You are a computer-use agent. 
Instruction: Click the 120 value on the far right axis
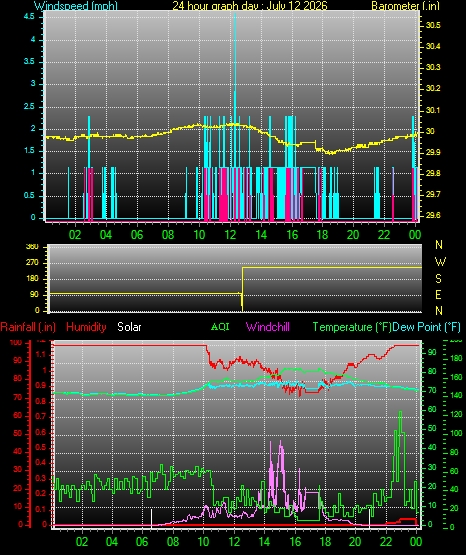456,414
